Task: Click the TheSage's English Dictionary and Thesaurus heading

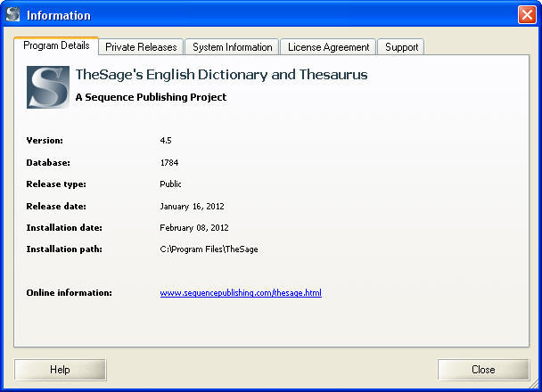Action: click(221, 75)
